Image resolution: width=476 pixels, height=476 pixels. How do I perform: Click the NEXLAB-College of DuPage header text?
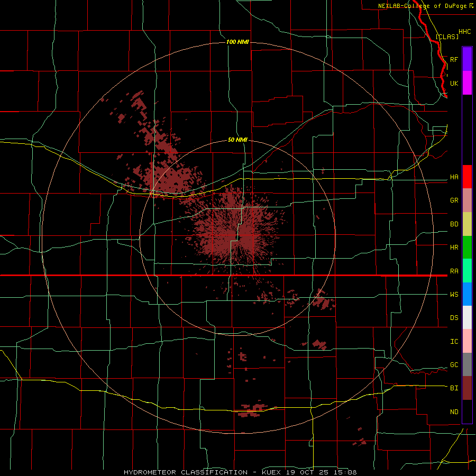click(x=422, y=6)
